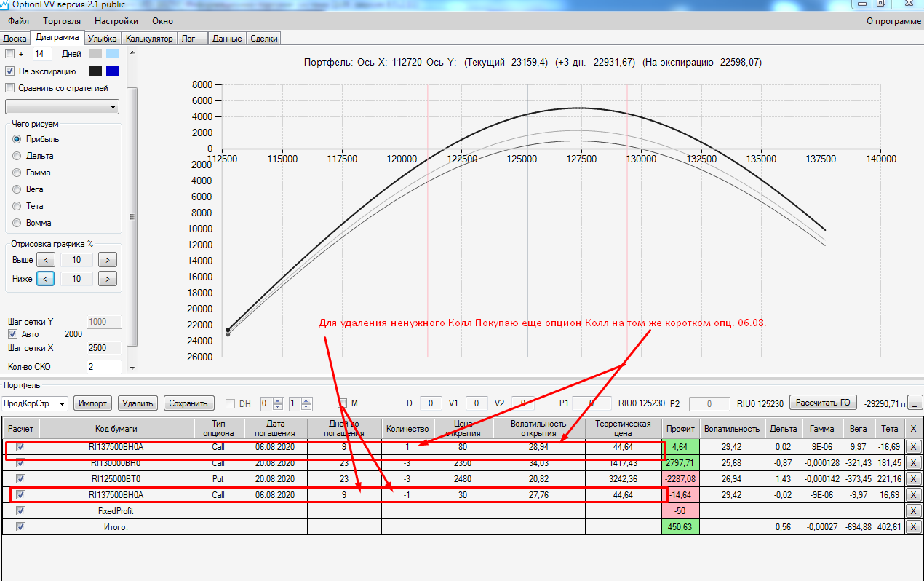Open the strategy comparison dropdown
The width and height of the screenshot is (924, 581).
[x=62, y=107]
